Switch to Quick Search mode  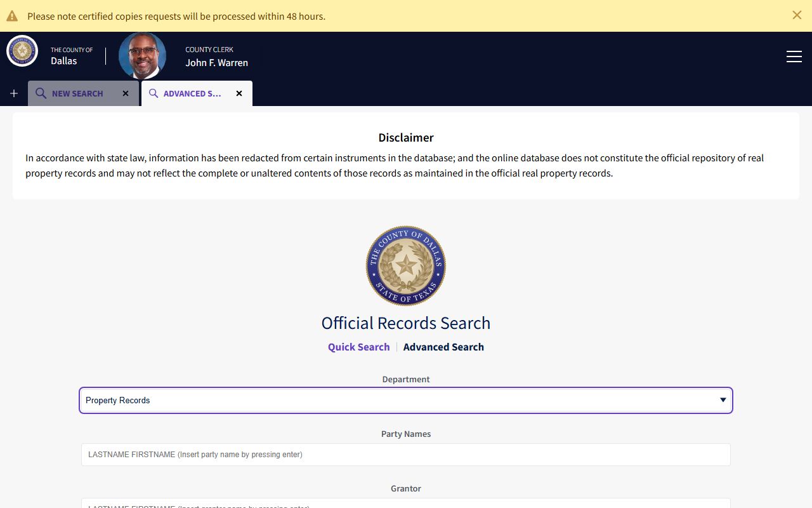point(358,347)
